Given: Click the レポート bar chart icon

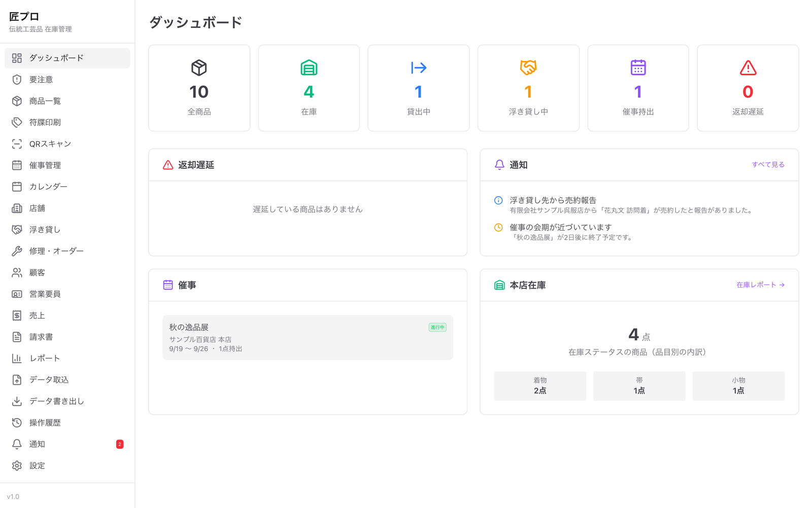Looking at the screenshot, I should 17,358.
